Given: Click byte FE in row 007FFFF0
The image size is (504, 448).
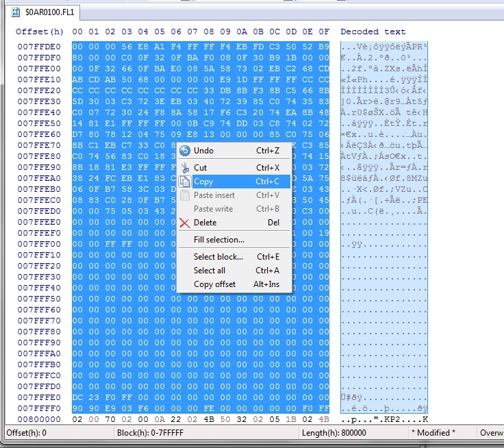Looking at the screenshot, I should 209,408.
